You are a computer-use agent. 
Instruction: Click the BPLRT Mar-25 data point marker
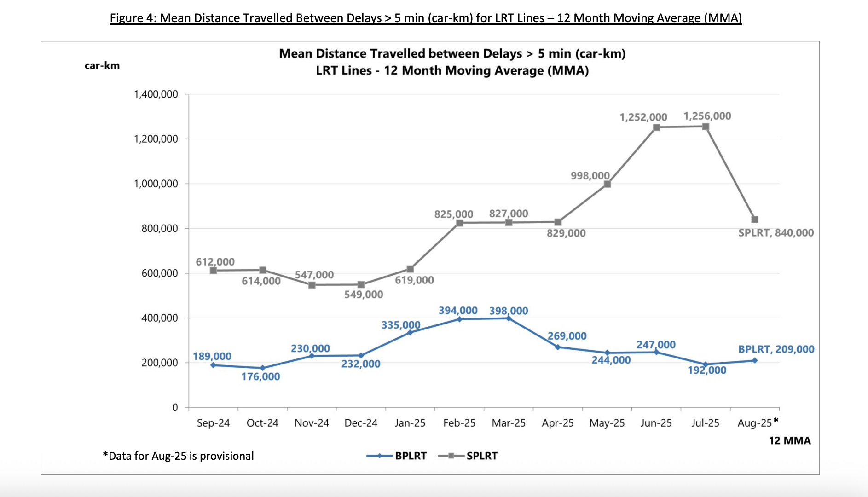(509, 318)
